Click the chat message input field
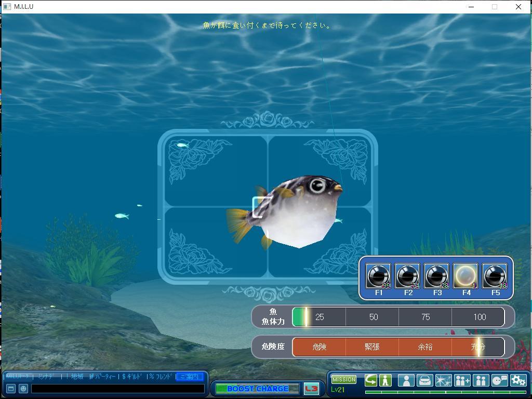Screen dimensions: 532x399 pos(118,389)
